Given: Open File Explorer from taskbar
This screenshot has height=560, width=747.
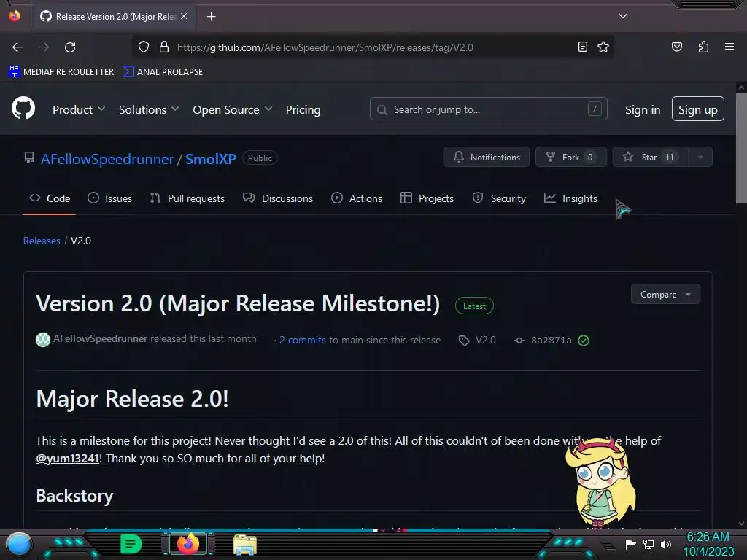Looking at the screenshot, I should [245, 545].
